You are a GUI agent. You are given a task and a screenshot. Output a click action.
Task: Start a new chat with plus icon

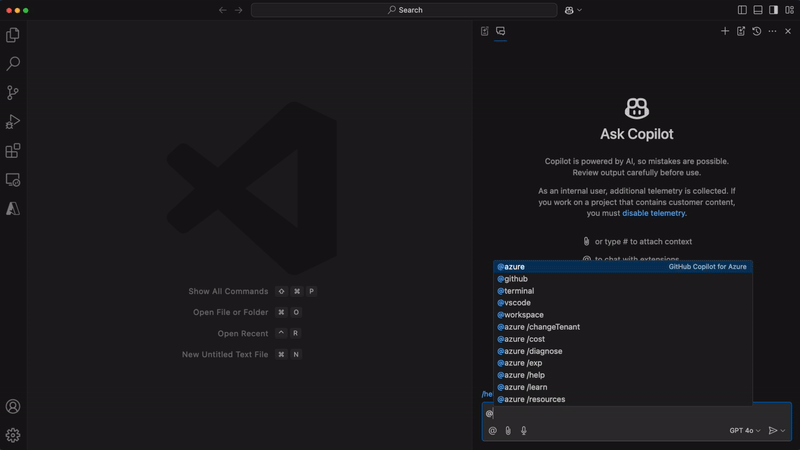click(x=724, y=31)
